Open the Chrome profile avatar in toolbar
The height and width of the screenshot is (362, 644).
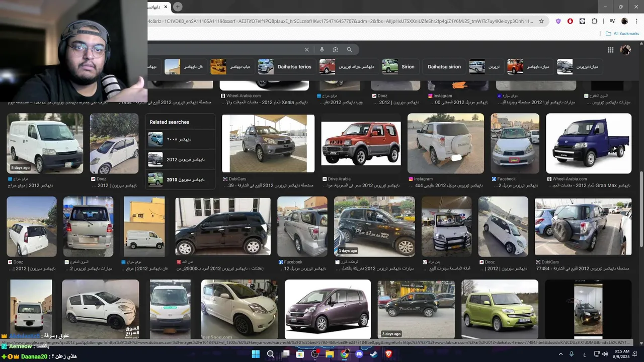(x=624, y=21)
